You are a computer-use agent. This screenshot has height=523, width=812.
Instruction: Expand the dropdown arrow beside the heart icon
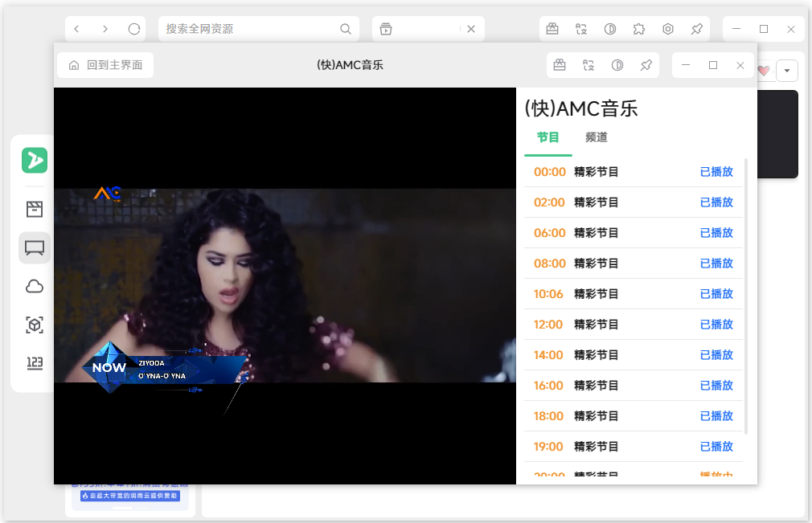pyautogui.click(x=787, y=71)
